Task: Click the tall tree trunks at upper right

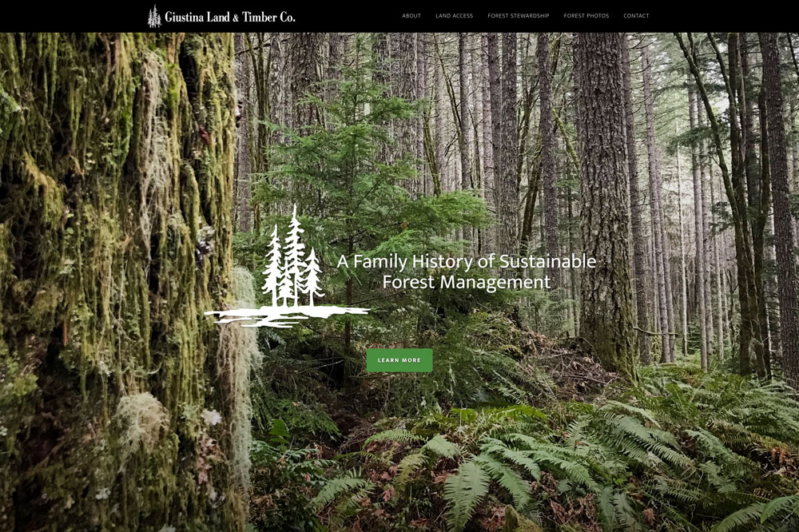Action: point(739,153)
